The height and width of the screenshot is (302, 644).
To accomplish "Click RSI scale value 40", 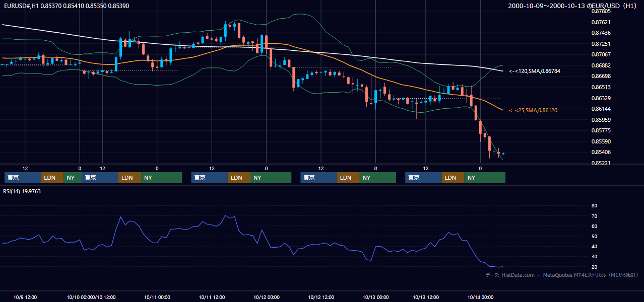I will click(594, 247).
